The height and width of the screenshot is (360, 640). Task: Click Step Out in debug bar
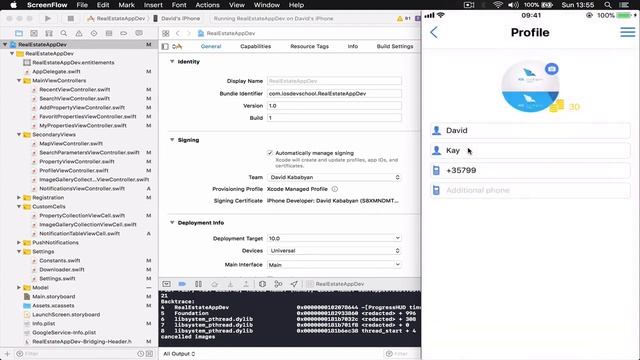(x=246, y=284)
